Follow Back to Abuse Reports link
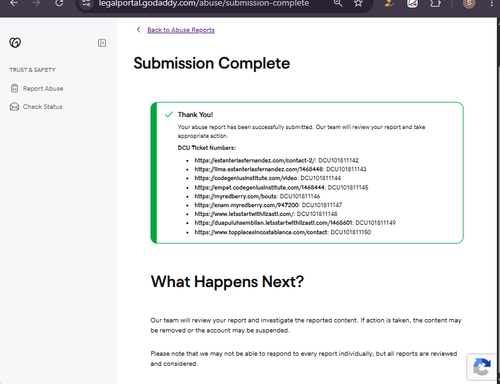This screenshot has height=384, width=500. click(181, 30)
